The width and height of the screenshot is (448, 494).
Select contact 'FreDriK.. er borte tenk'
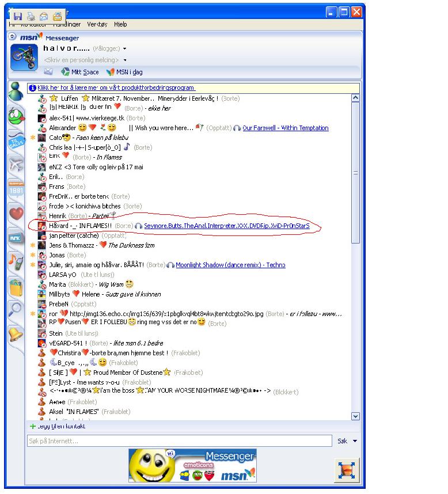pyautogui.click(x=84, y=196)
